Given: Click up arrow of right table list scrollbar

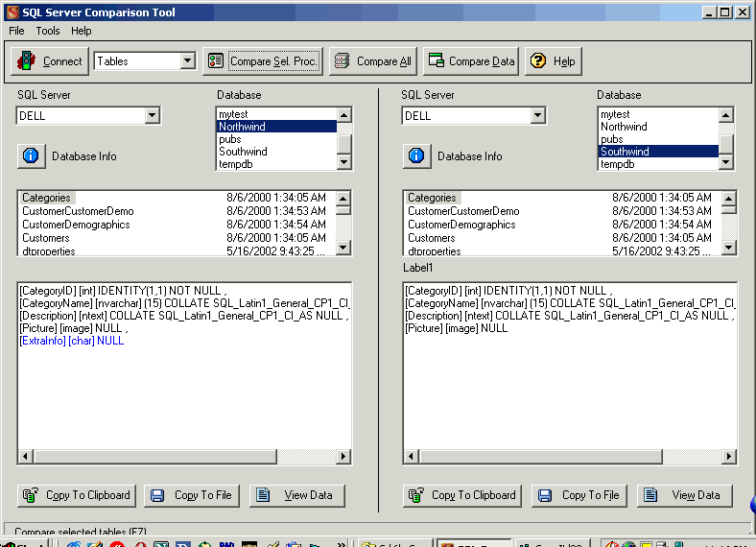Looking at the screenshot, I should (728, 199).
